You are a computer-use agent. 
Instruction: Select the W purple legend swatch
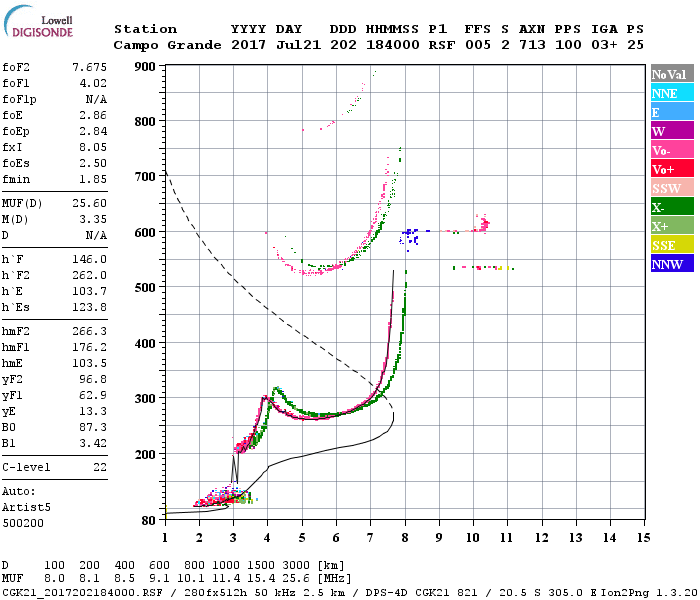pos(672,131)
